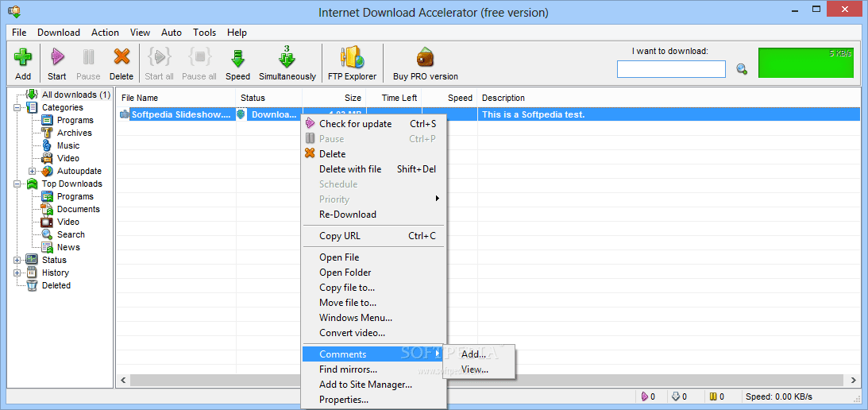This screenshot has width=868, height=410.
Task: Choose Open Folder in the context menu
Action: click(x=374, y=273)
